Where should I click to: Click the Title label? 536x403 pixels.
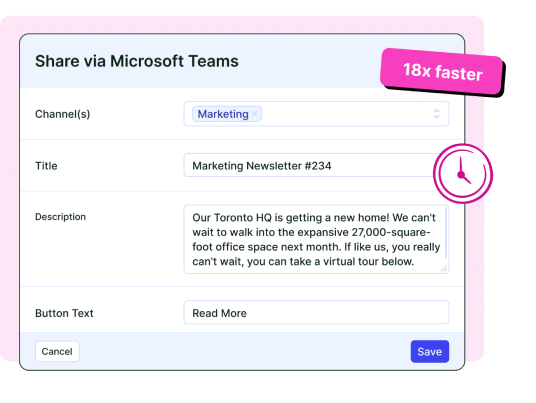click(46, 166)
